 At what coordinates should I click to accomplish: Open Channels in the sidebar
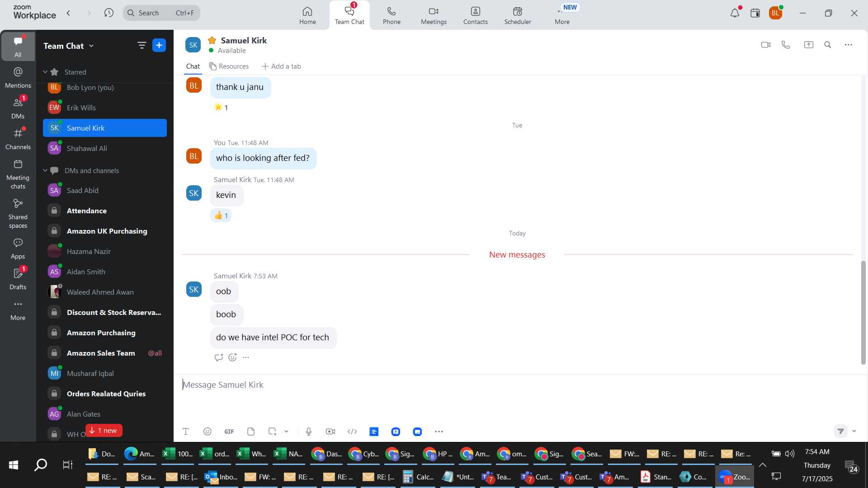[x=18, y=139]
